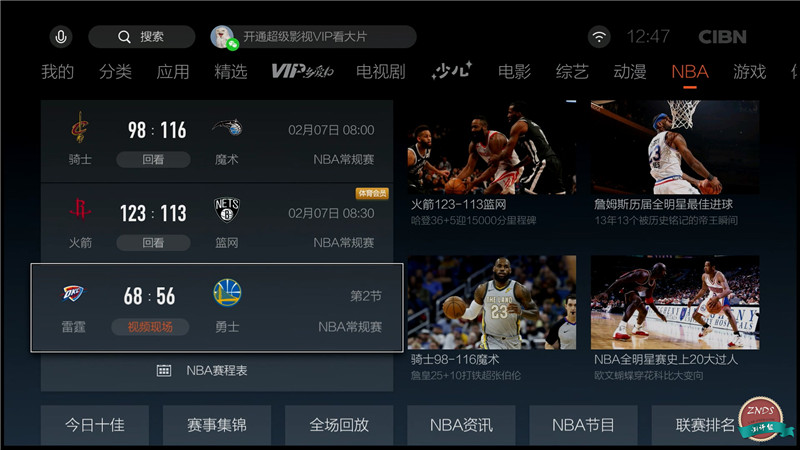Switch to the 综艺 tab
The height and width of the screenshot is (450, 800).
tap(572, 71)
